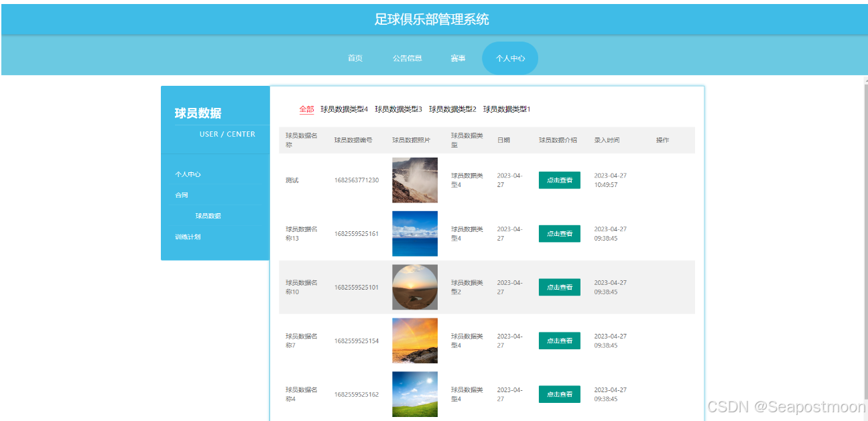Image resolution: width=868 pixels, height=421 pixels.
Task: Select the 赛事 navigation item
Action: [x=457, y=58]
